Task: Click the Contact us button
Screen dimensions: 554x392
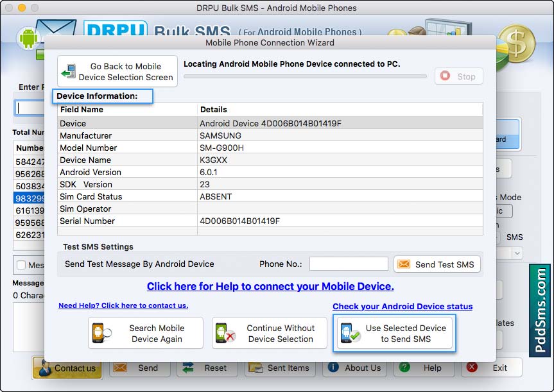Action: (x=67, y=368)
